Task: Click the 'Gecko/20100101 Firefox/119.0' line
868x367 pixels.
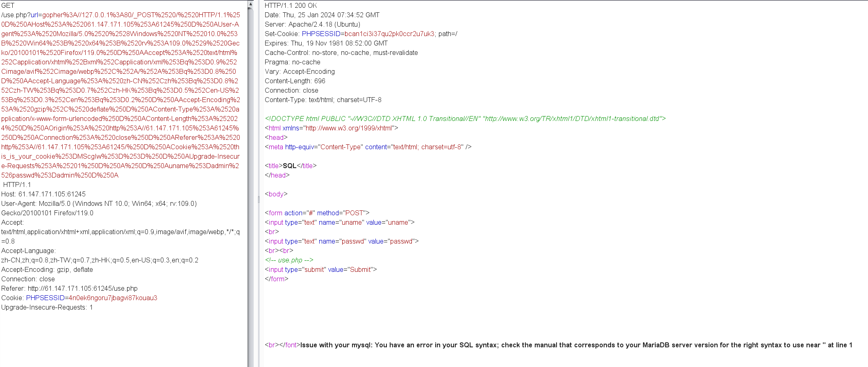Action: 47,213
